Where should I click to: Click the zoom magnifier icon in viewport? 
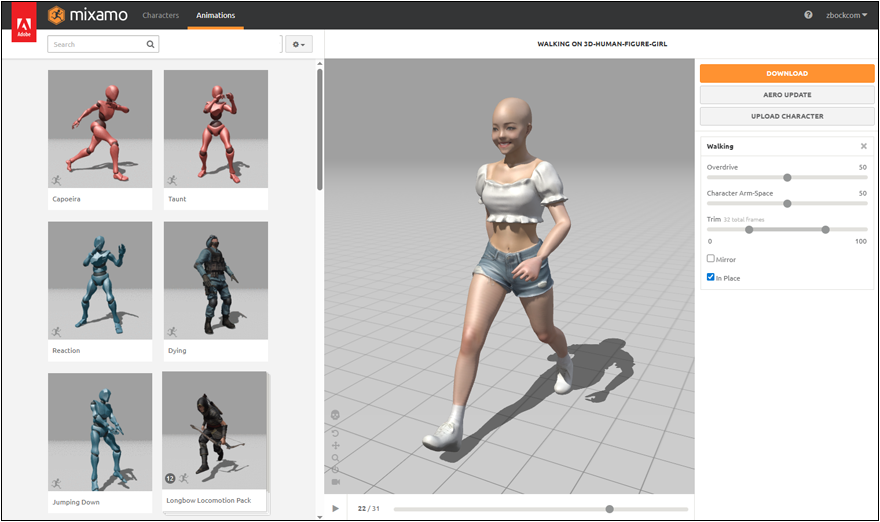[x=335, y=458]
